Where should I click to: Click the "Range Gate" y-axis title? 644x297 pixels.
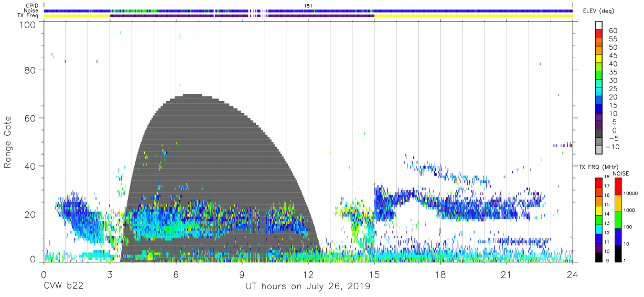pos(8,141)
